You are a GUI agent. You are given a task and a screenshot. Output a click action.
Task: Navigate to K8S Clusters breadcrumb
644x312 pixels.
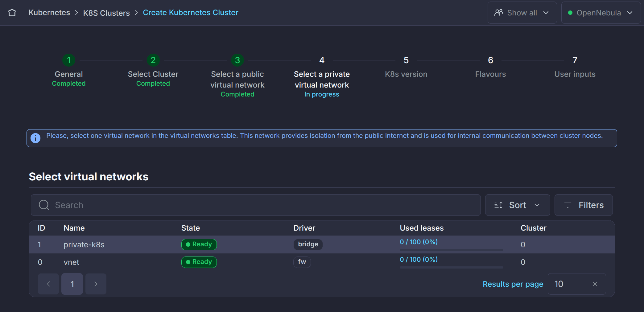tap(106, 13)
